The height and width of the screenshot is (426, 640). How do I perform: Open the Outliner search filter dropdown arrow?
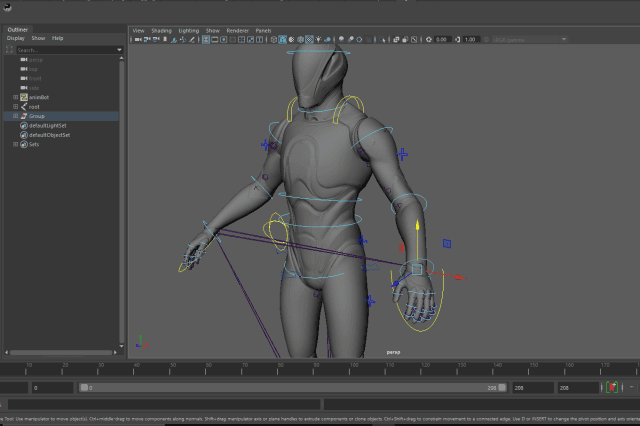[x=119, y=50]
